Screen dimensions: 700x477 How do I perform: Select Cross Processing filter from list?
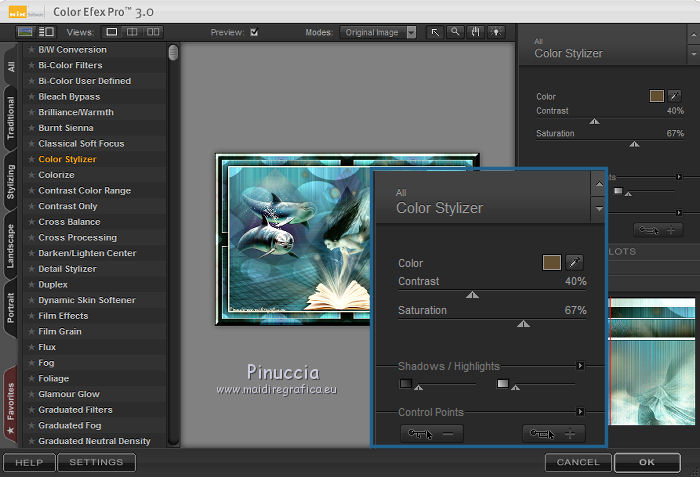click(x=77, y=238)
